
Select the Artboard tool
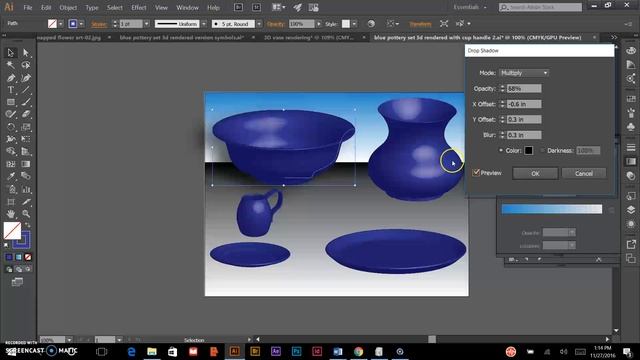(x=11, y=202)
